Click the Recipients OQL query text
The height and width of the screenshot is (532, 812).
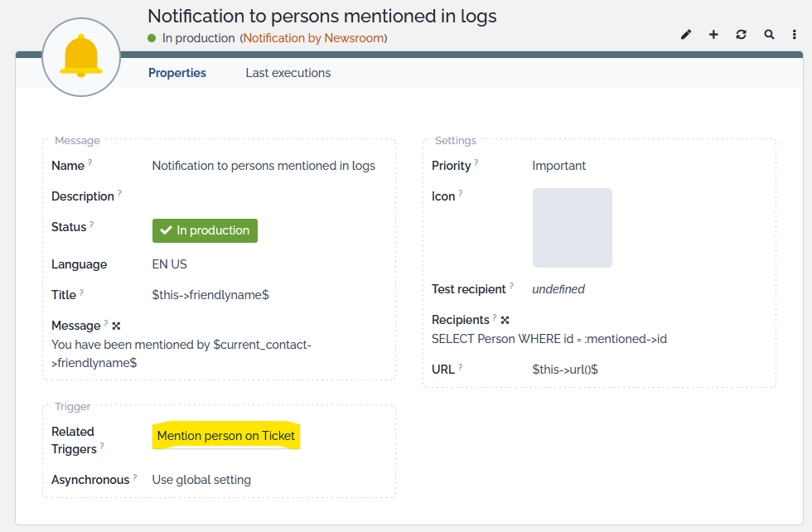tap(549, 339)
